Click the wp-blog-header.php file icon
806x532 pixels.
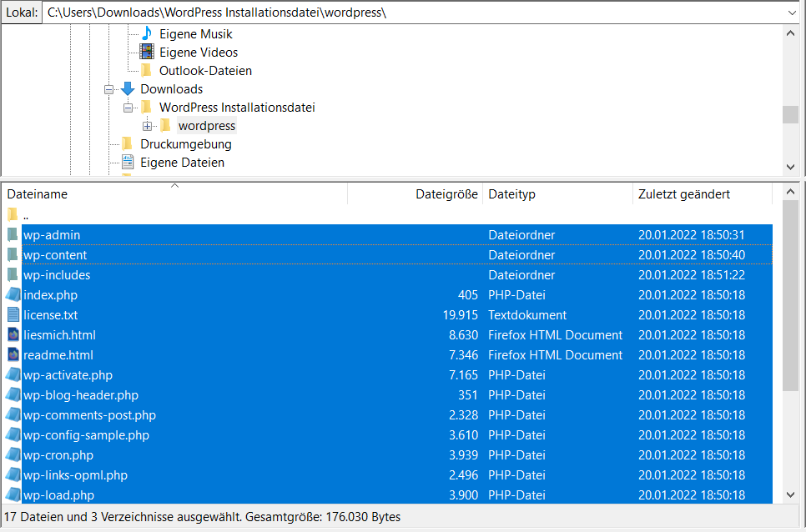coord(13,395)
